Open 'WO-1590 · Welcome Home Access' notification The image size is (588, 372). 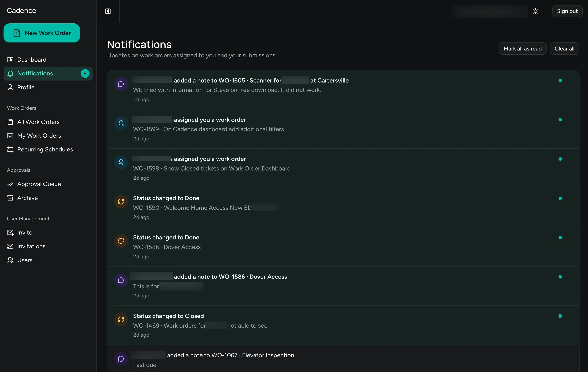[x=343, y=208]
